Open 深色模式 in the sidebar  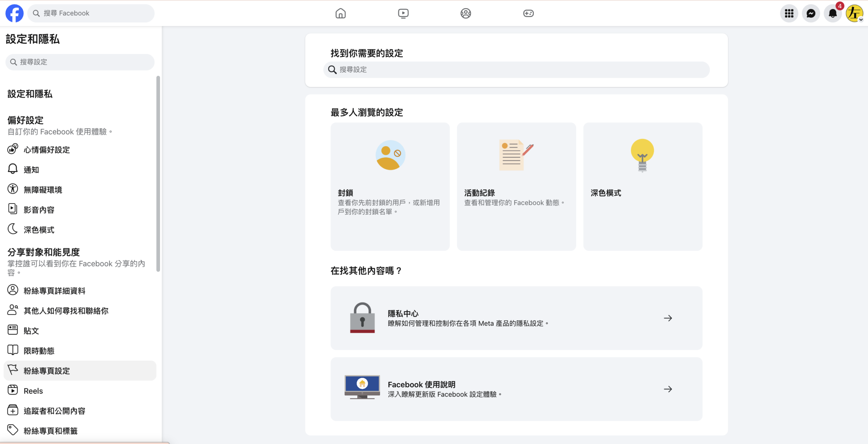pos(80,230)
